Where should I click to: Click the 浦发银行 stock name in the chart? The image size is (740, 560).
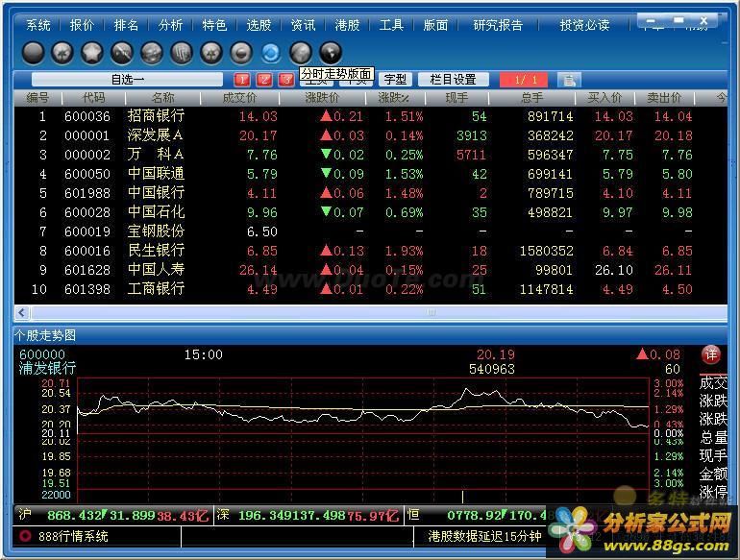47,368
